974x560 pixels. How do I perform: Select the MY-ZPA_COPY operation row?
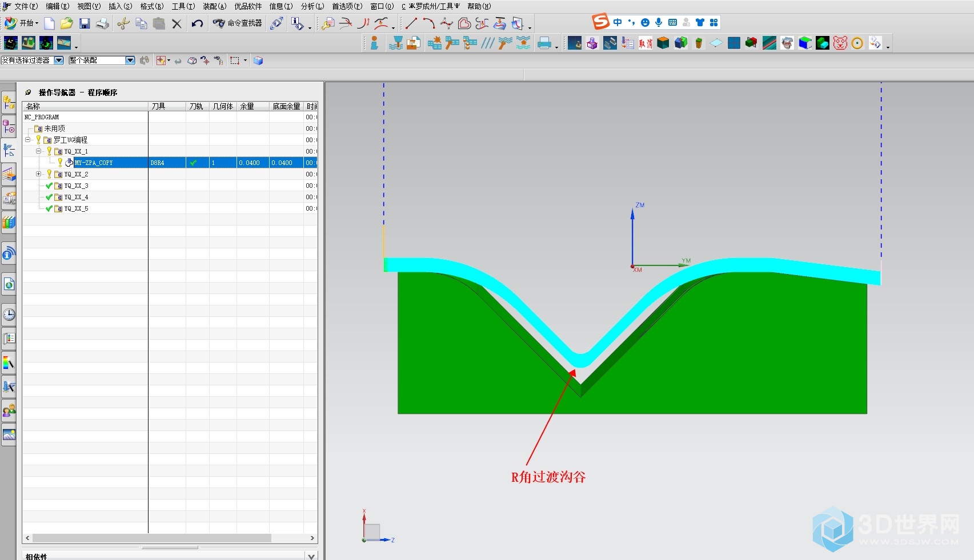pos(170,163)
